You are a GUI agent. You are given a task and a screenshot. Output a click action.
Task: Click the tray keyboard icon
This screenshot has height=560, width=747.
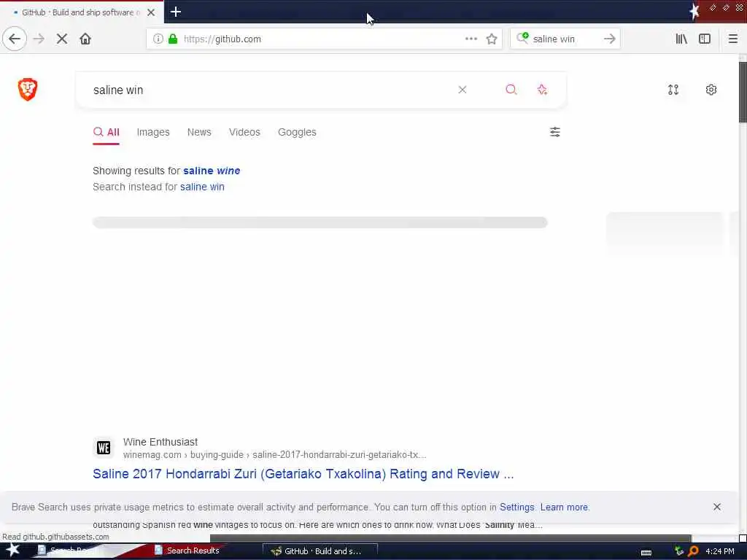coord(646,552)
